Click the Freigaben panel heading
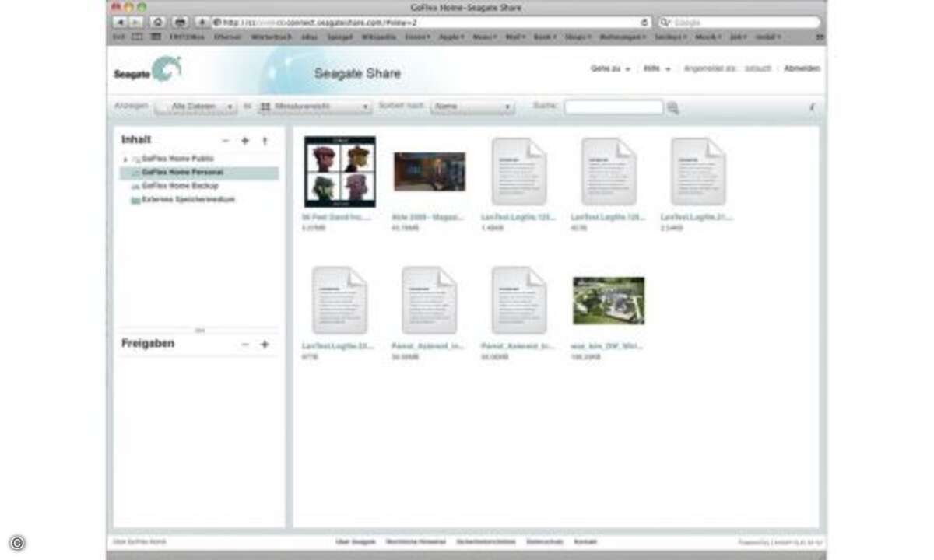 point(148,344)
